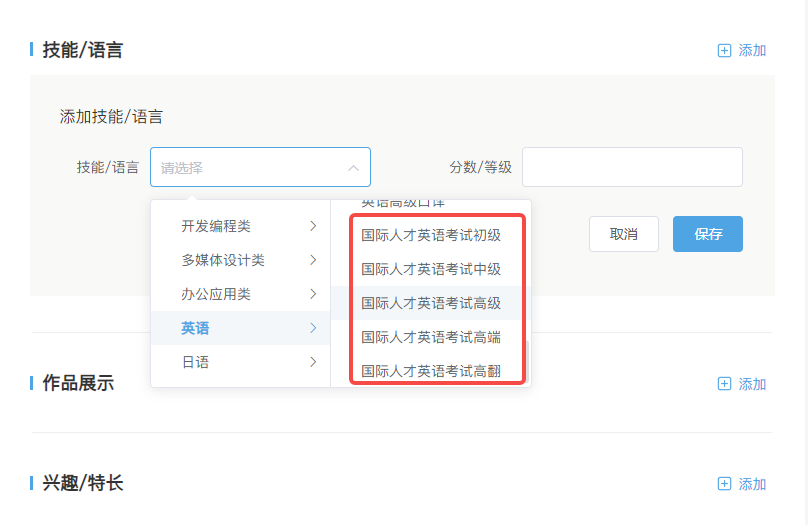The image size is (808, 525).
Task: Select the 多媒体设计类 category
Action: coord(241,260)
